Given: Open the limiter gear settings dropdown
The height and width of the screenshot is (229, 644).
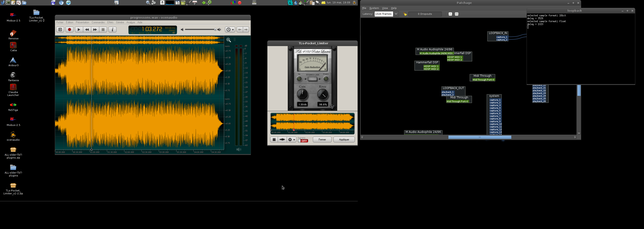Looking at the screenshot, I should coord(292,140).
